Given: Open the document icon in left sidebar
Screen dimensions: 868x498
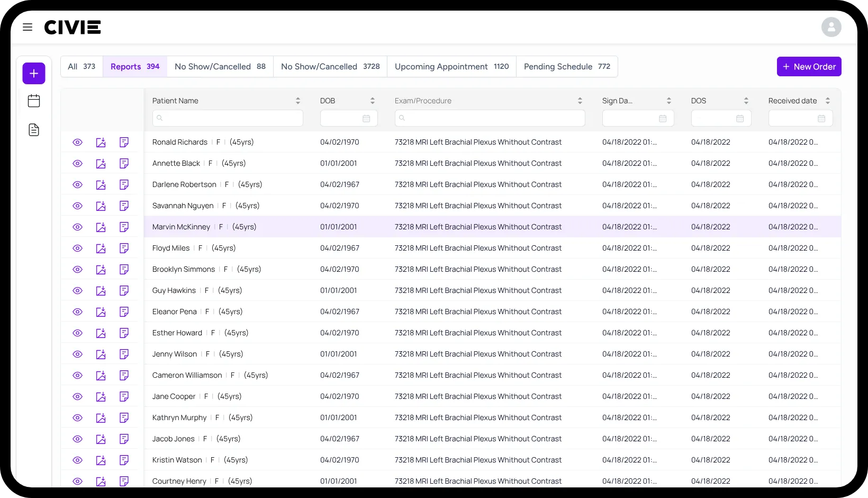Looking at the screenshot, I should 34,130.
